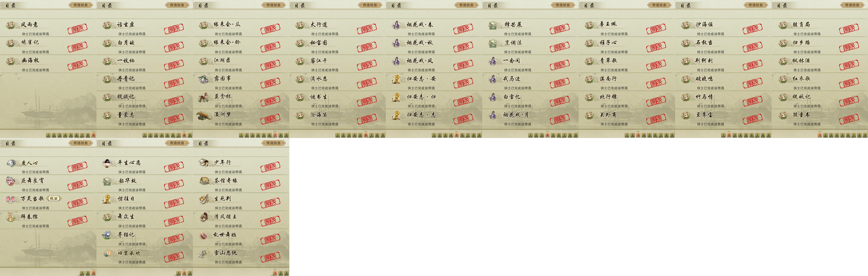This screenshot has width=868, height=276.
Task: Click the 绝世 badge next to 万灵当歌
Action: tap(54, 199)
